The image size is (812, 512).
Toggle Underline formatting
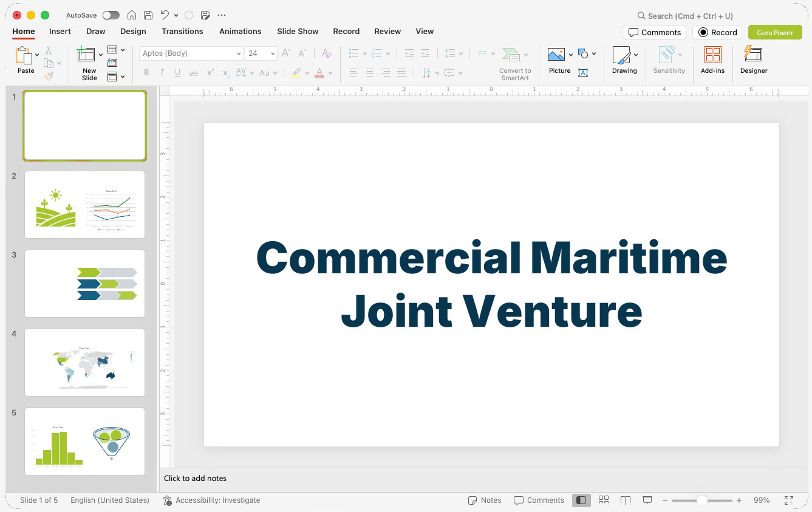coord(178,73)
